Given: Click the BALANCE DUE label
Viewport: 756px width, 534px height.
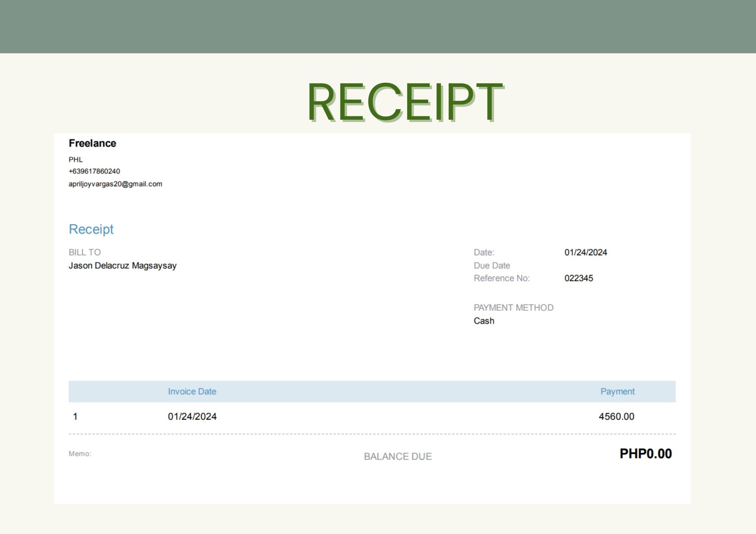Looking at the screenshot, I should 398,457.
